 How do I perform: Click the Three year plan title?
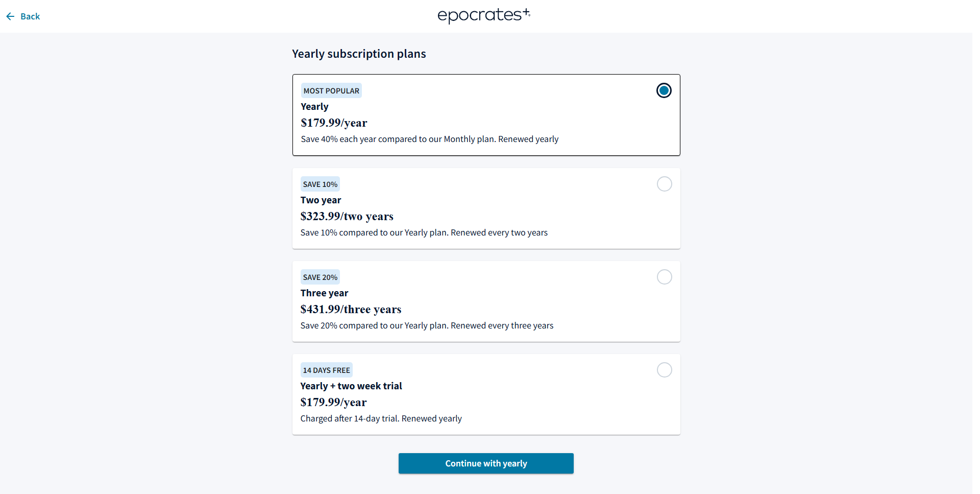324,293
